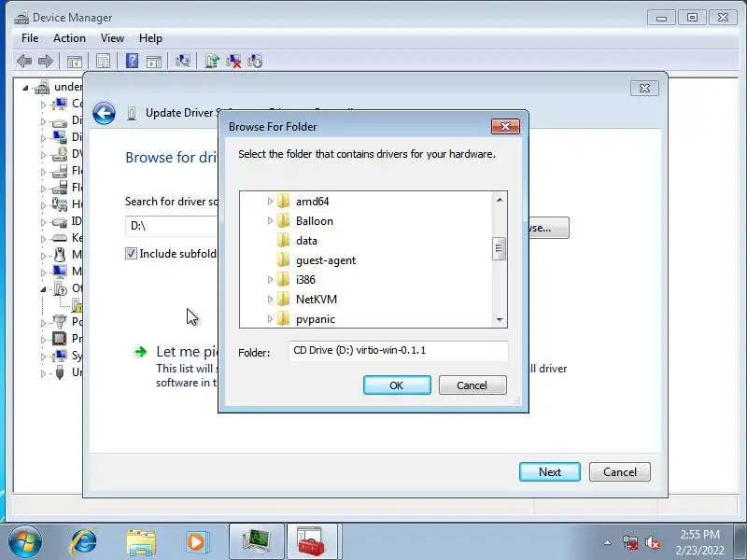The width and height of the screenshot is (747, 560).
Task: Select the i386 folder icon
Action: (284, 279)
